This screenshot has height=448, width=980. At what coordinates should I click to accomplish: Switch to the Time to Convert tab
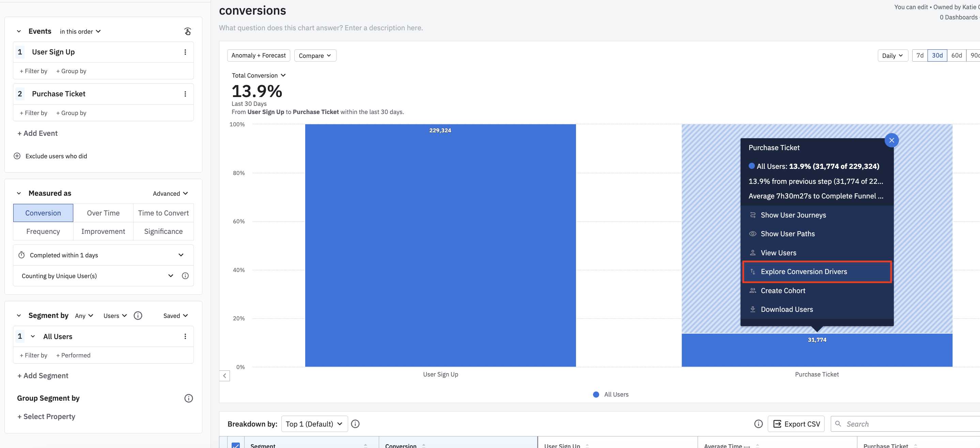click(x=163, y=213)
